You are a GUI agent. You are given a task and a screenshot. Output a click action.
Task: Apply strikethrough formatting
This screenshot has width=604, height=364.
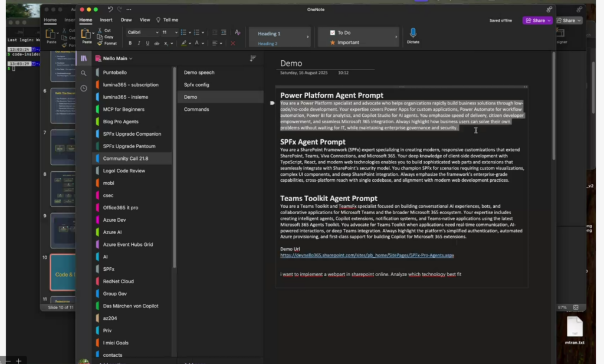coord(157,43)
